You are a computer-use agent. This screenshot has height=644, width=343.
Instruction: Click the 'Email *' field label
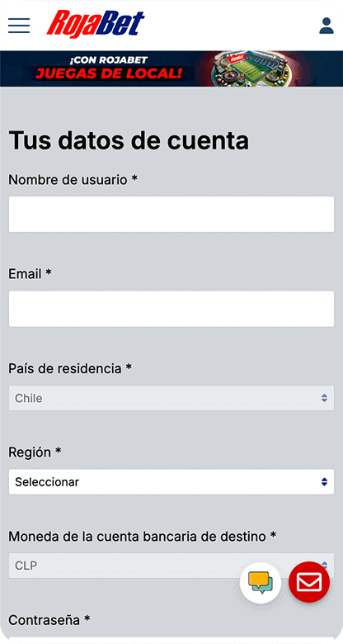[x=30, y=274]
